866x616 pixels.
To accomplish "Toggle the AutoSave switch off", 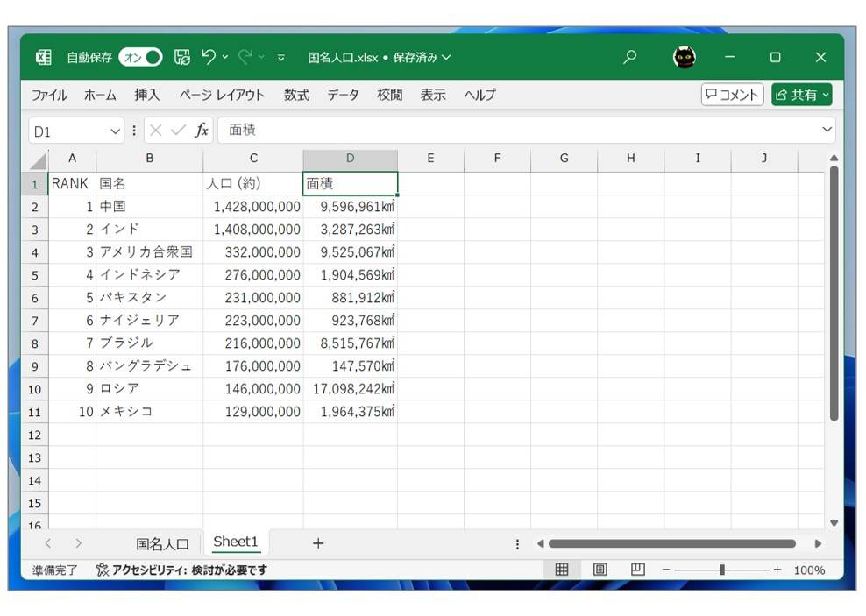I will pos(140,58).
